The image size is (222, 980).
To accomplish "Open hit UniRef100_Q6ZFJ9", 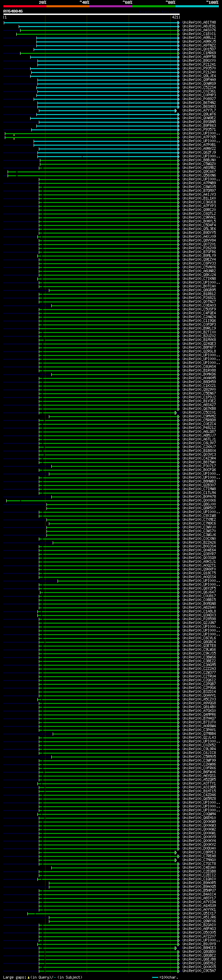I will (x=199, y=152).
